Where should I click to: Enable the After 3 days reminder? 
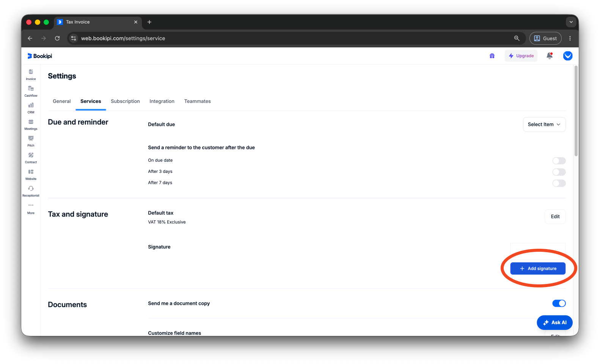[559, 172]
